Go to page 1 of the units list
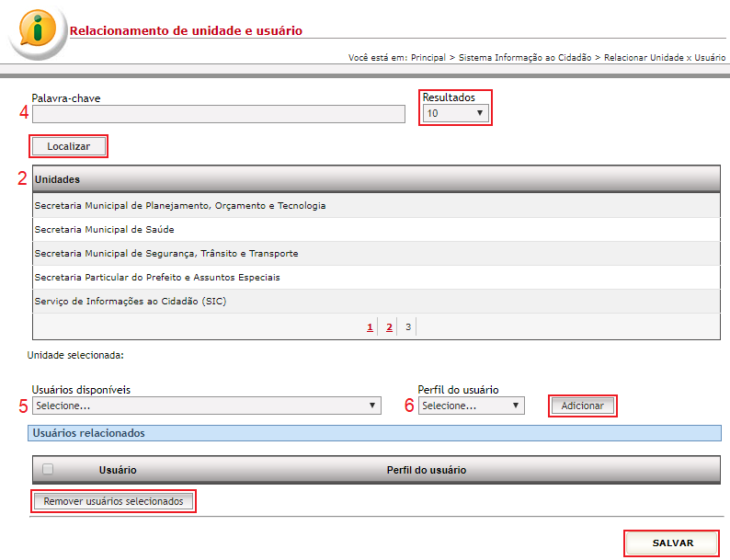 coord(370,327)
